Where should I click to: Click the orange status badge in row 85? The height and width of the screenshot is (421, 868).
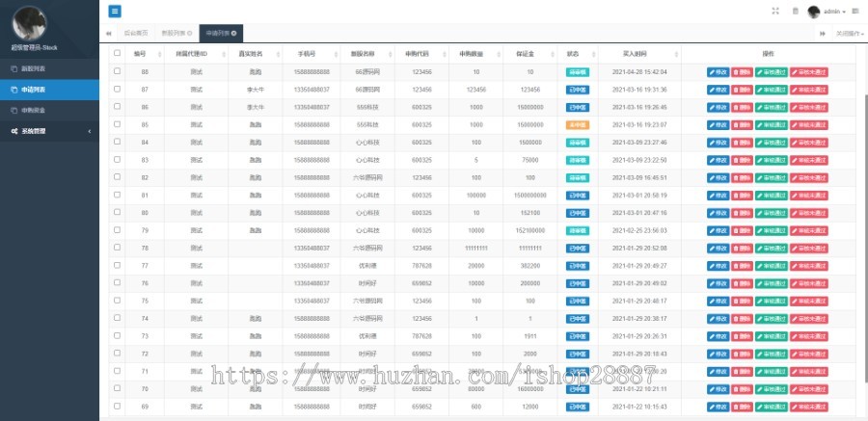coord(578,125)
